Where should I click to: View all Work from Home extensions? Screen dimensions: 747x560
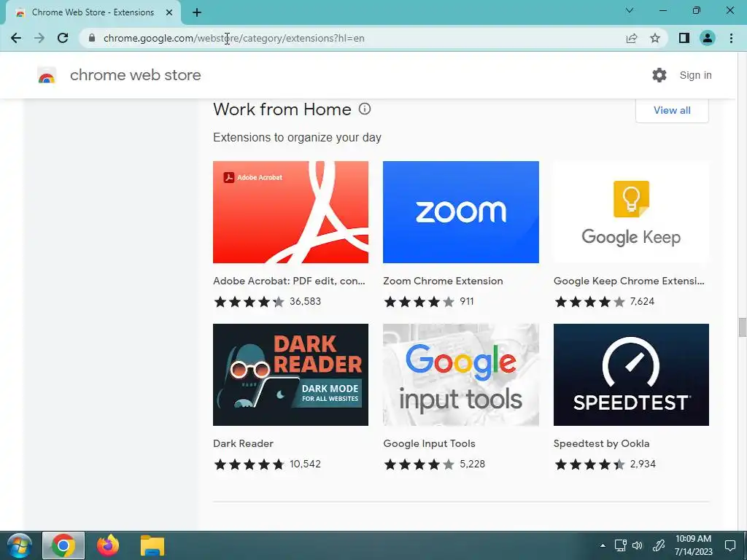672,111
